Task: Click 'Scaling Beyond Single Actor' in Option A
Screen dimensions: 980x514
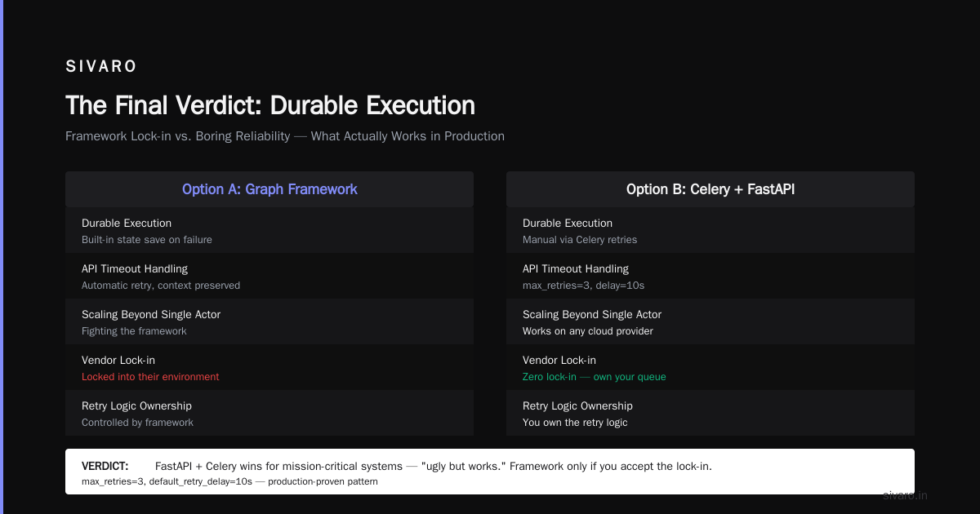Action: point(151,314)
